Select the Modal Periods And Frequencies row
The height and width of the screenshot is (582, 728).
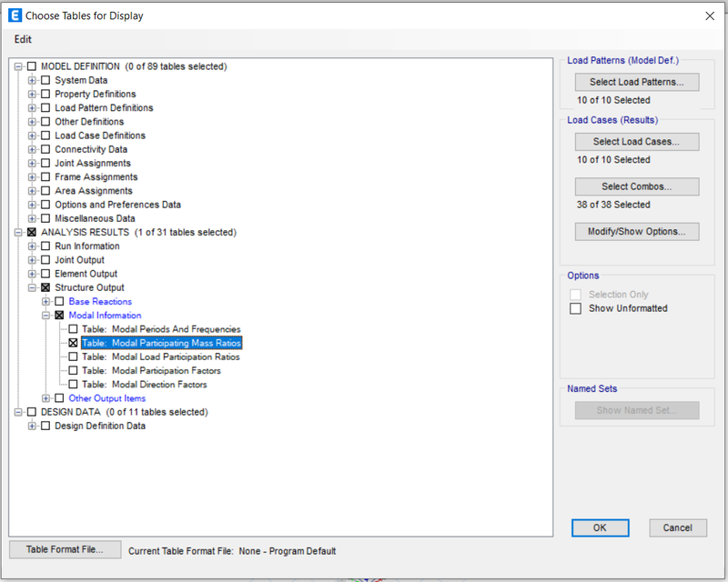(162, 329)
